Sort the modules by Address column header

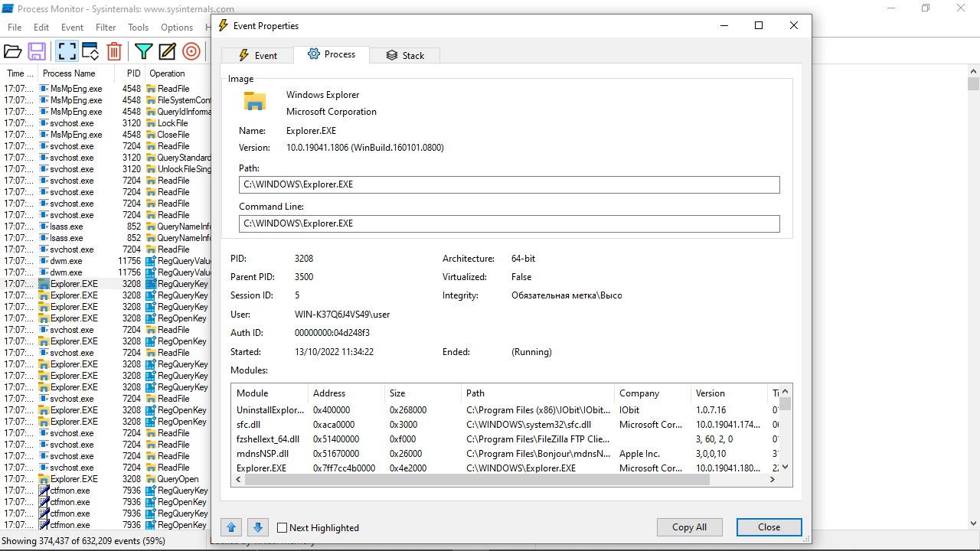pos(346,393)
